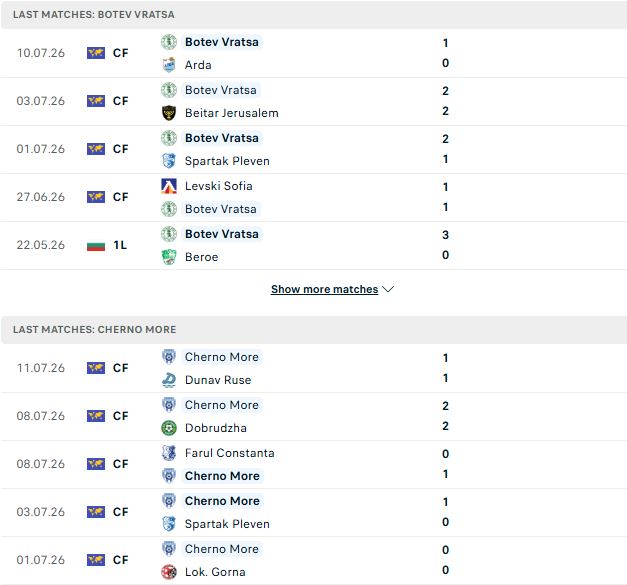Viewport: 627px width, 585px height.
Task: Click the Bulgaria flag on 22.05.26 match
Action: 96,245
